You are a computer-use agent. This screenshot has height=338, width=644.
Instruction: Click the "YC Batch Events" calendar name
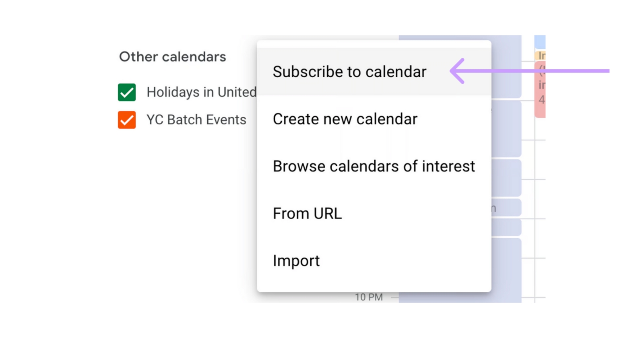(196, 120)
